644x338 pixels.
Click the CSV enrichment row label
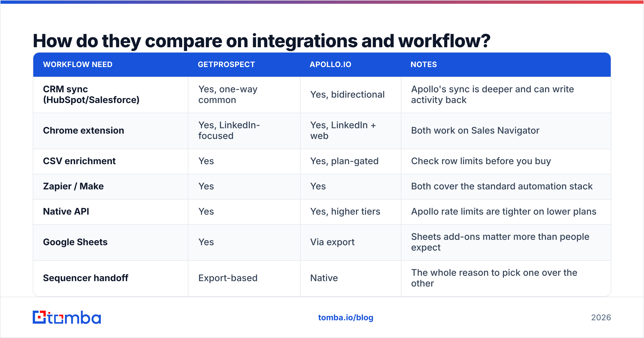pos(79,161)
